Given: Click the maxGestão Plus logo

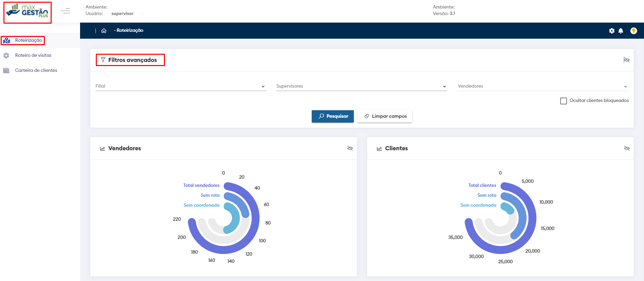Looking at the screenshot, I should click(x=27, y=12).
